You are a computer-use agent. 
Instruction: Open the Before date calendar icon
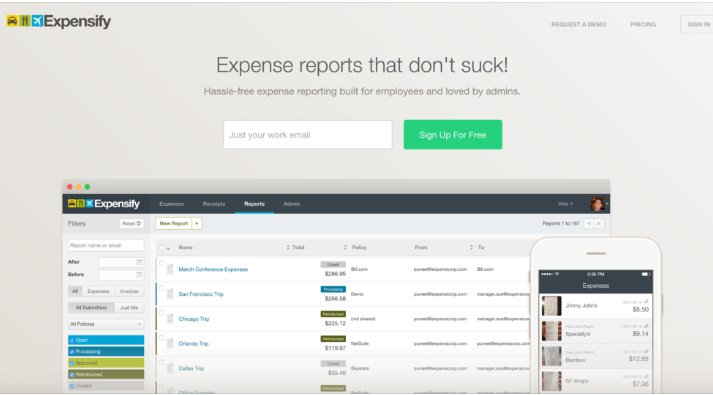point(139,275)
